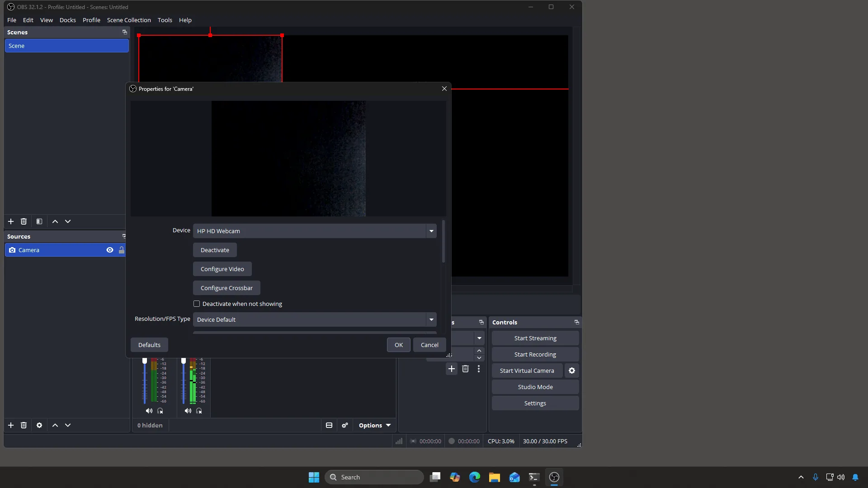Enable Deactivate when not showing checkbox
The width and height of the screenshot is (868, 488).
197,304
